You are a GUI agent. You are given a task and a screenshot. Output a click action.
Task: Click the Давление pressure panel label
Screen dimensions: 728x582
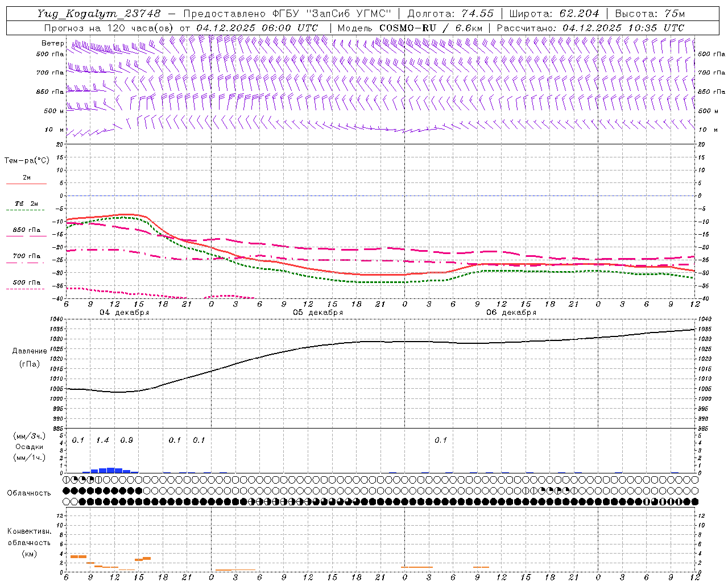click(30, 351)
